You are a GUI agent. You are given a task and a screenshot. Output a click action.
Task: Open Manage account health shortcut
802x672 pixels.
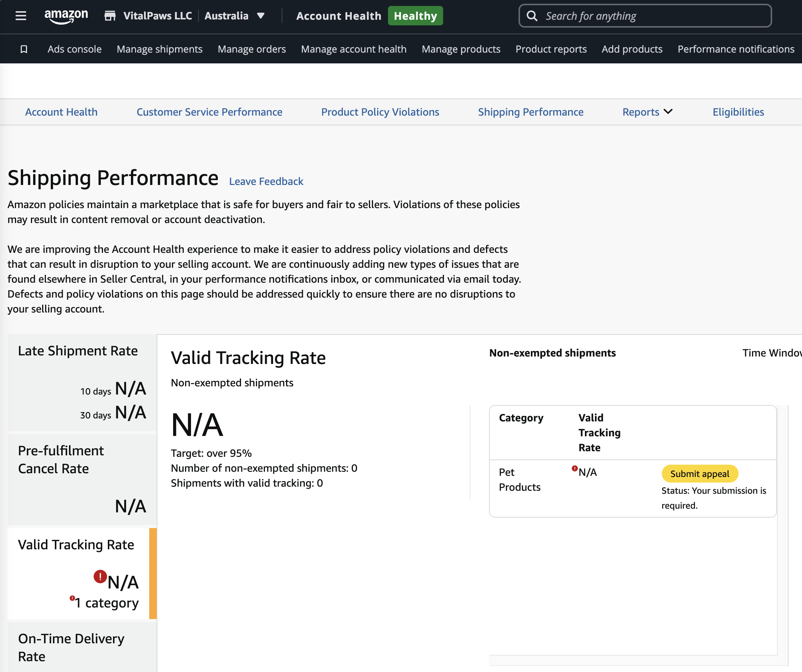[x=354, y=49]
